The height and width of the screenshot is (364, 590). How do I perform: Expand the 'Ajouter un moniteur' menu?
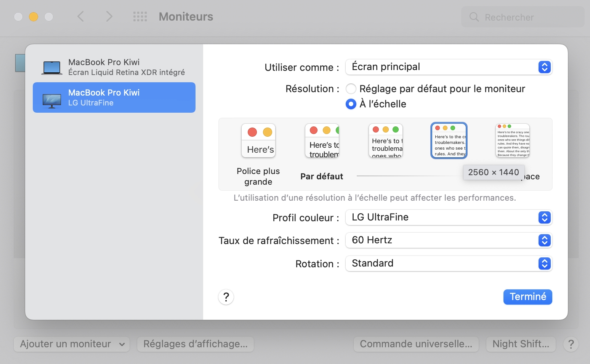(72, 344)
